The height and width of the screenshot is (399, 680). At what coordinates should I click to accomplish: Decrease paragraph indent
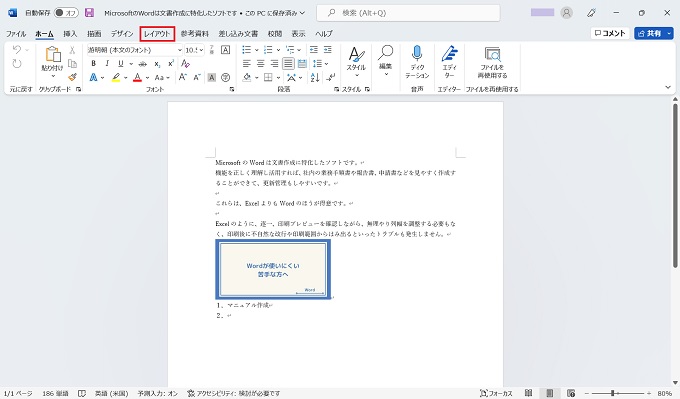click(x=314, y=50)
